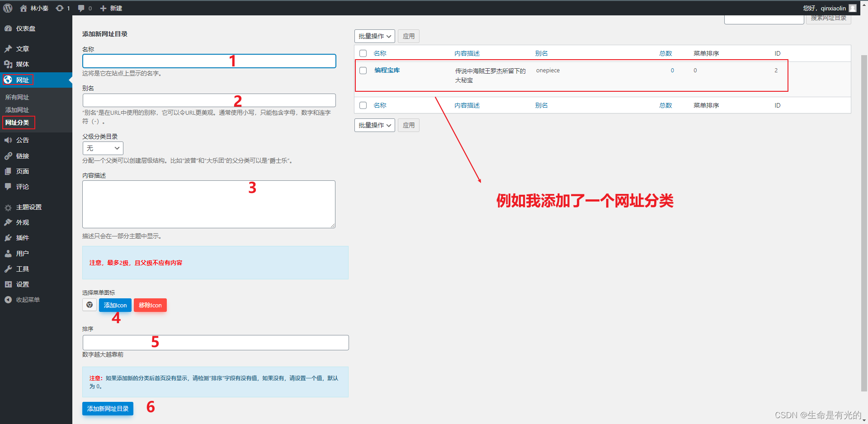Open the comments bubble icon in admin bar
The image size is (868, 424).
tap(81, 8)
